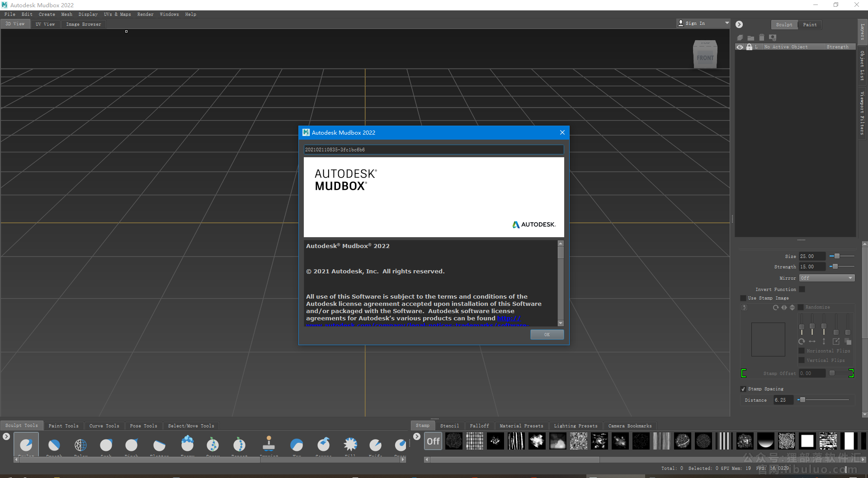The image size is (868, 478).
Task: Switch to Sculpt layers mode
Action: coord(784,24)
